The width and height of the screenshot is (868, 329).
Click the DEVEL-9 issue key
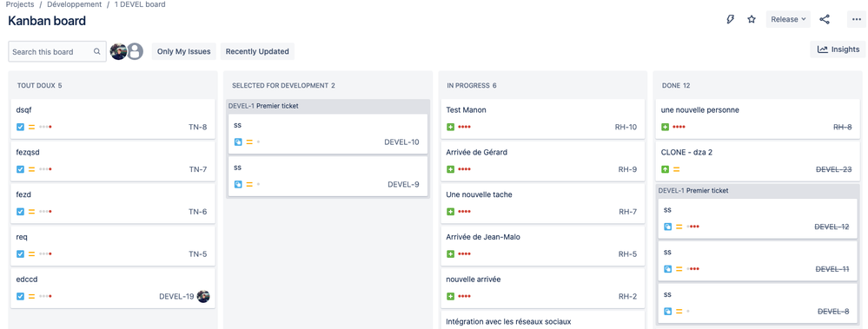403,184
